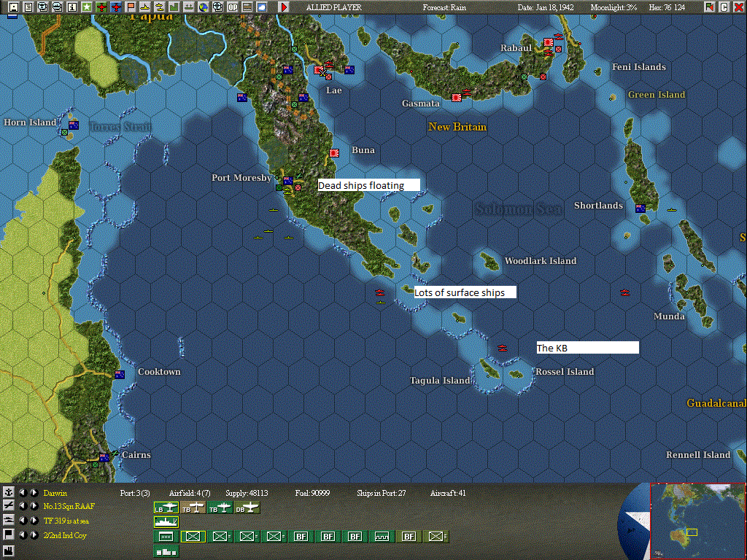This screenshot has height=560, width=747.
Task: Open the save game disk icon
Action: tap(13, 7)
